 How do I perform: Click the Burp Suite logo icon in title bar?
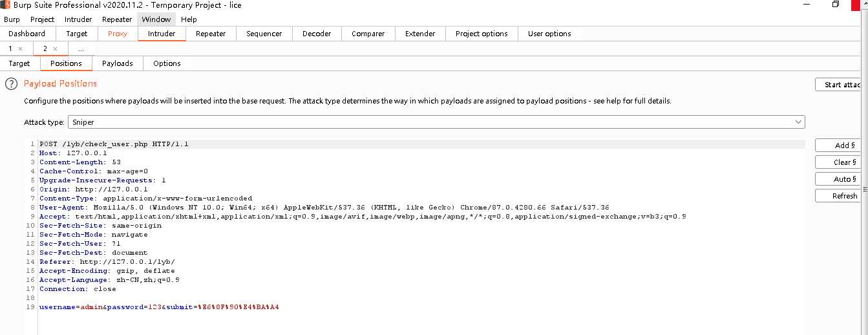(6, 5)
